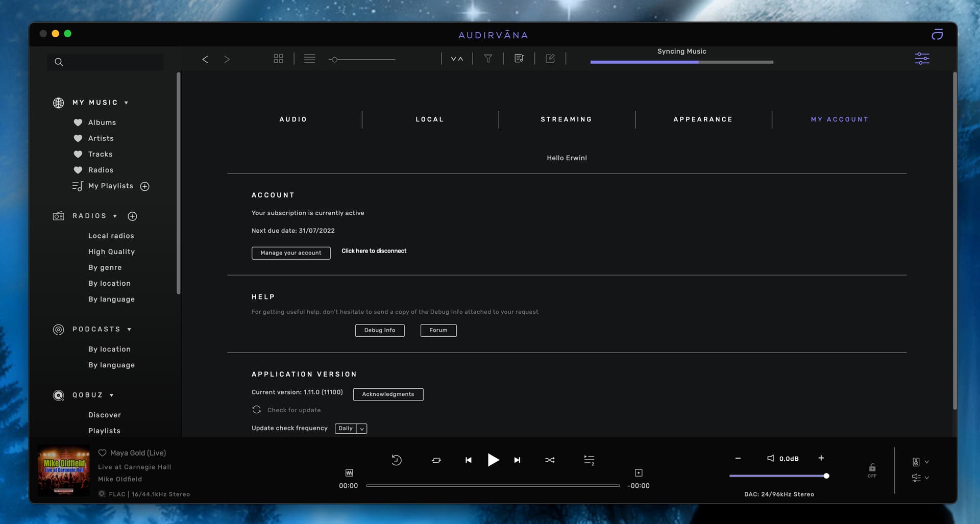Image resolution: width=980 pixels, height=524 pixels.
Task: Click the refresh icon beside Check for update
Action: pos(256,410)
